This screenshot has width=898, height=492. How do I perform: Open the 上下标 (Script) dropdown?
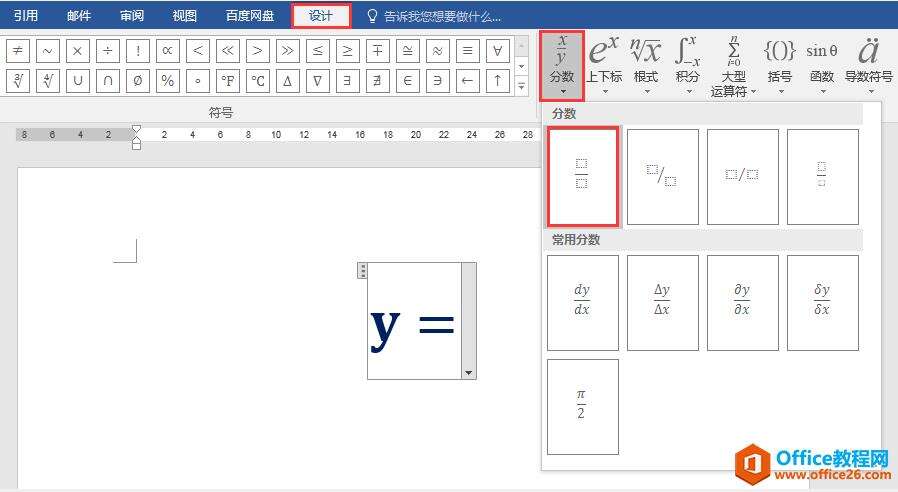tap(604, 66)
